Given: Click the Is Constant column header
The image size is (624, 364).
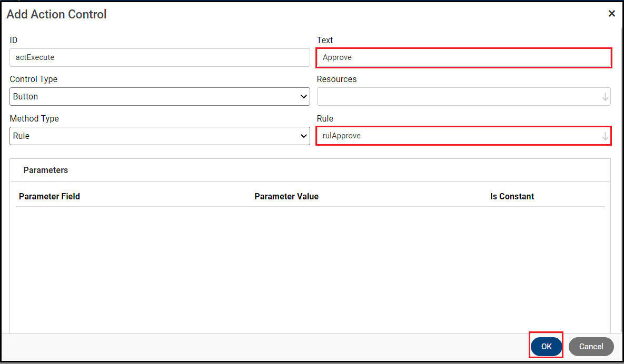Looking at the screenshot, I should (512, 196).
